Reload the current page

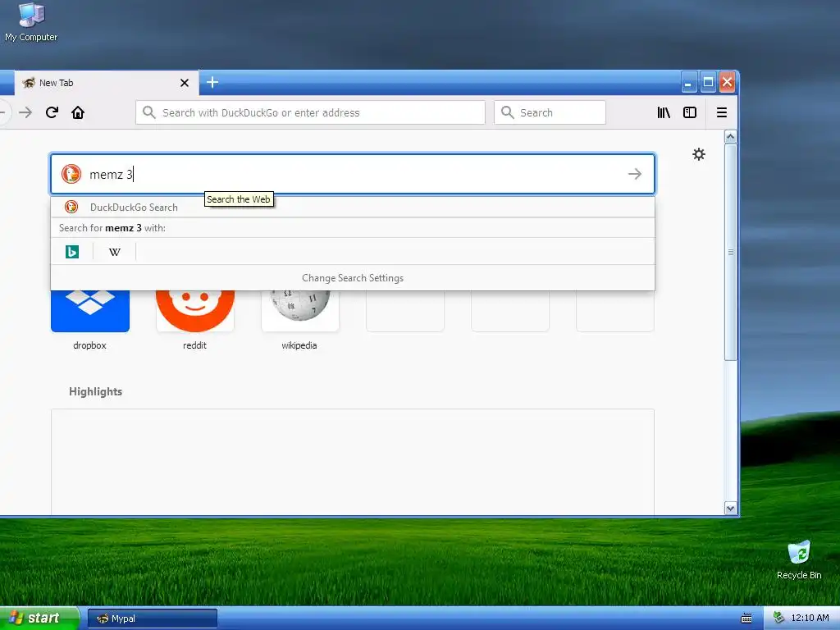52,112
